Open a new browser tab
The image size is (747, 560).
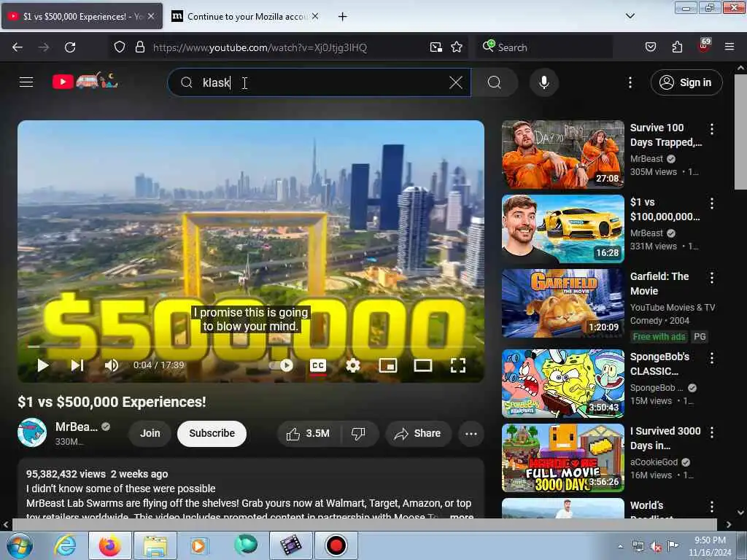[342, 17]
